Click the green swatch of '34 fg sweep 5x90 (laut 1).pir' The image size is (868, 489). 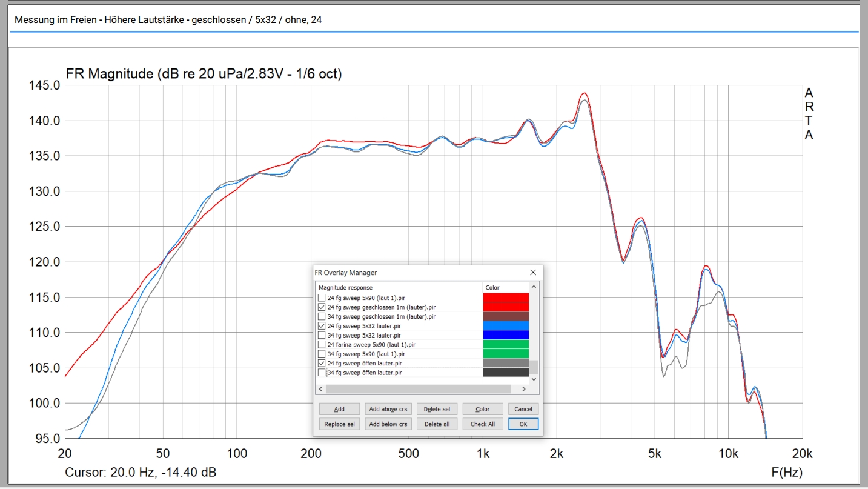(x=506, y=354)
